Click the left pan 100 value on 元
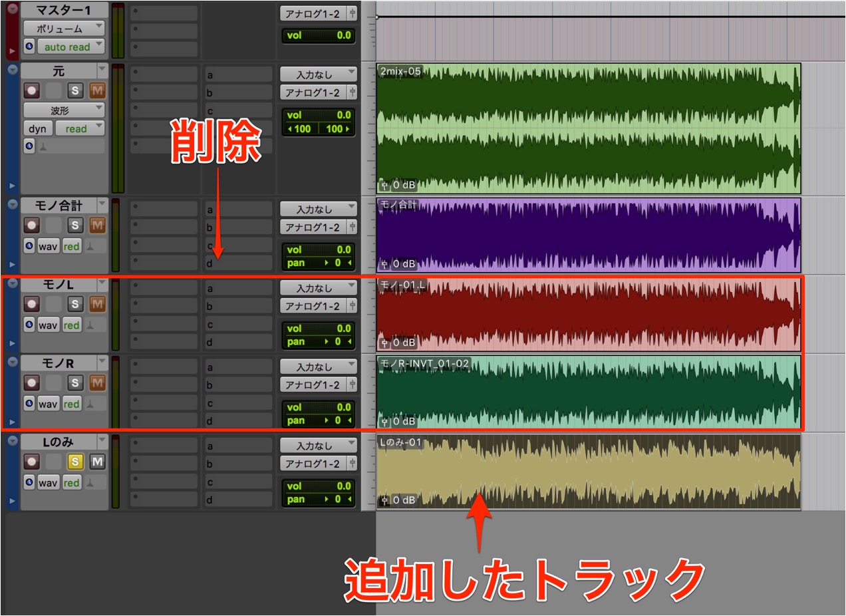This screenshot has width=846, height=616. point(301,128)
